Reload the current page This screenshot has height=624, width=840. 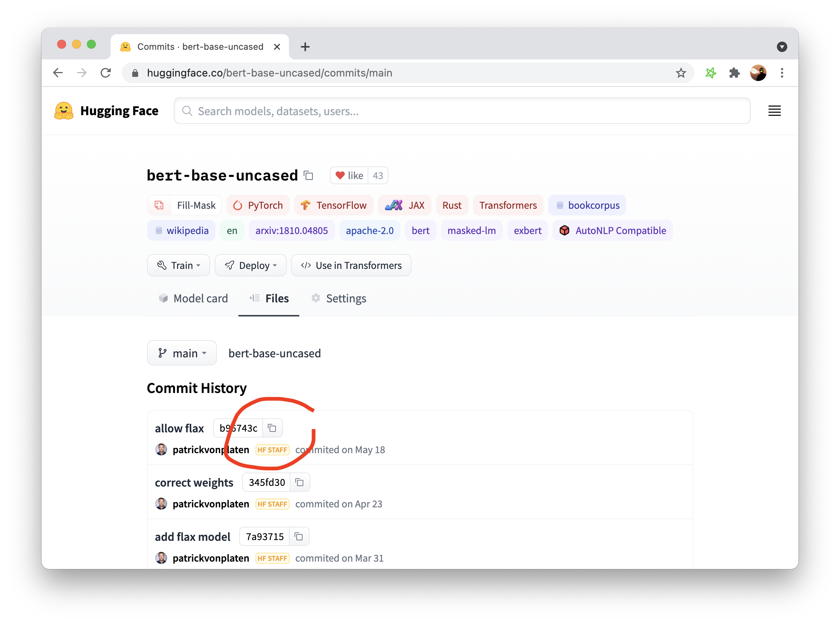tap(106, 73)
